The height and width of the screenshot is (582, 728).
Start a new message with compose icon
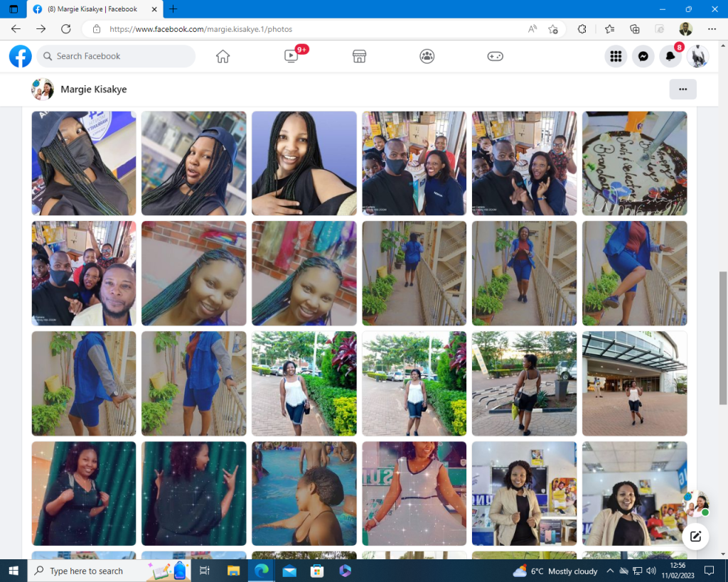(695, 537)
